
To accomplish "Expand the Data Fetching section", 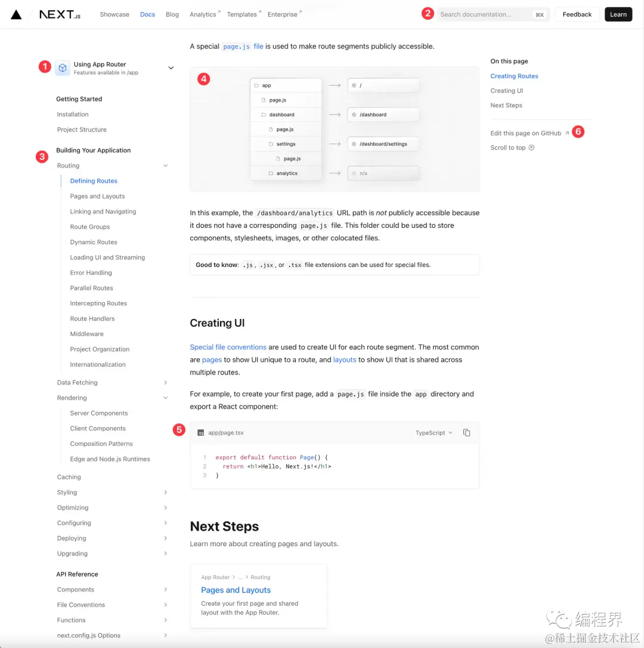I will [x=165, y=383].
